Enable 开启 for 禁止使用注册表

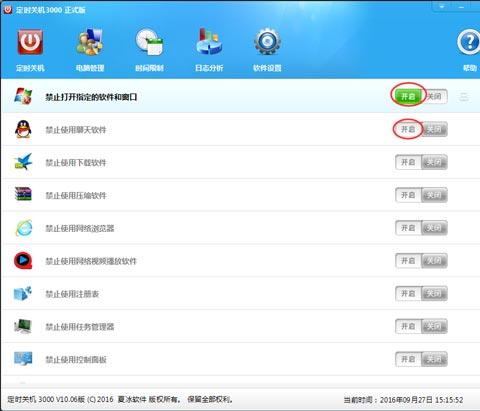(x=408, y=293)
